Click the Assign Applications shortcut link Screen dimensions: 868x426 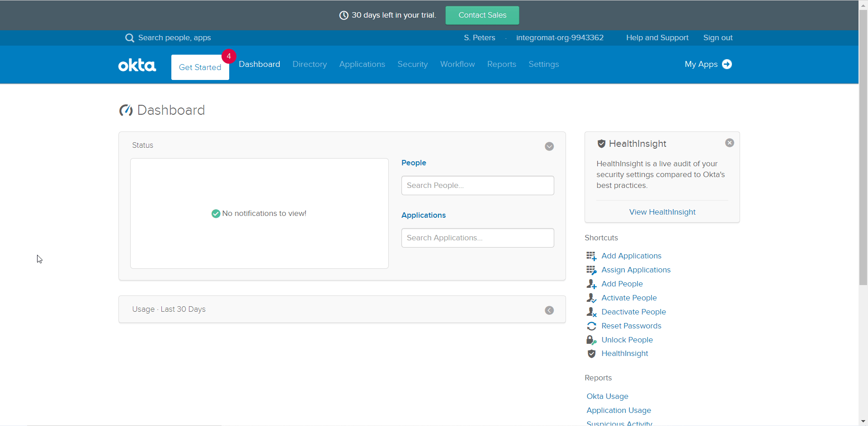point(636,270)
